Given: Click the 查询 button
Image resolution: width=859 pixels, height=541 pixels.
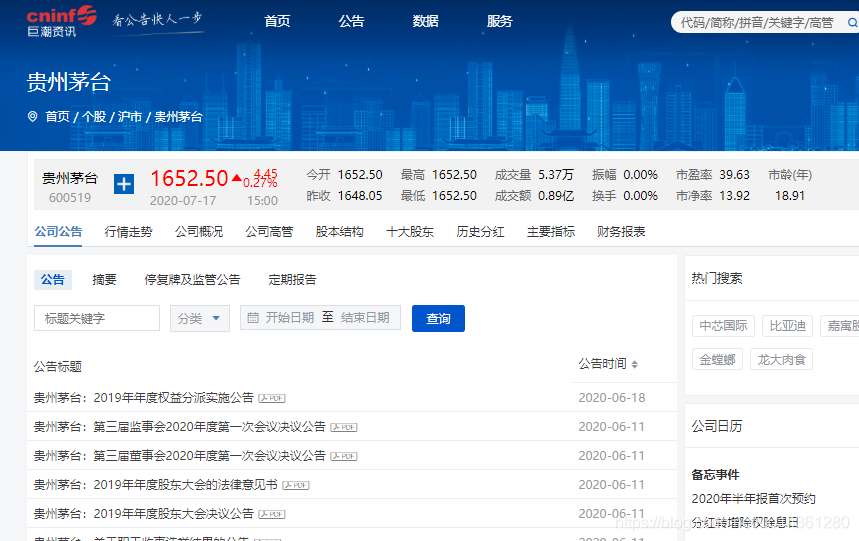Looking at the screenshot, I should [x=438, y=319].
